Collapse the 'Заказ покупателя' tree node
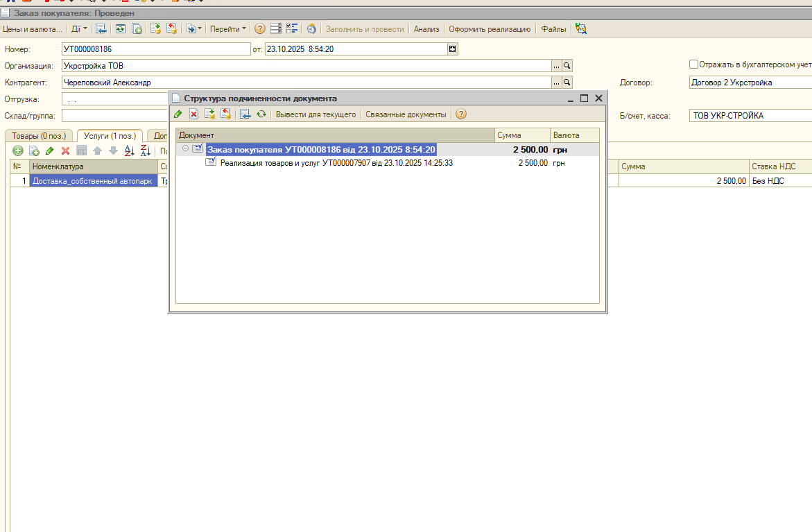The width and height of the screenshot is (812, 532). [185, 148]
